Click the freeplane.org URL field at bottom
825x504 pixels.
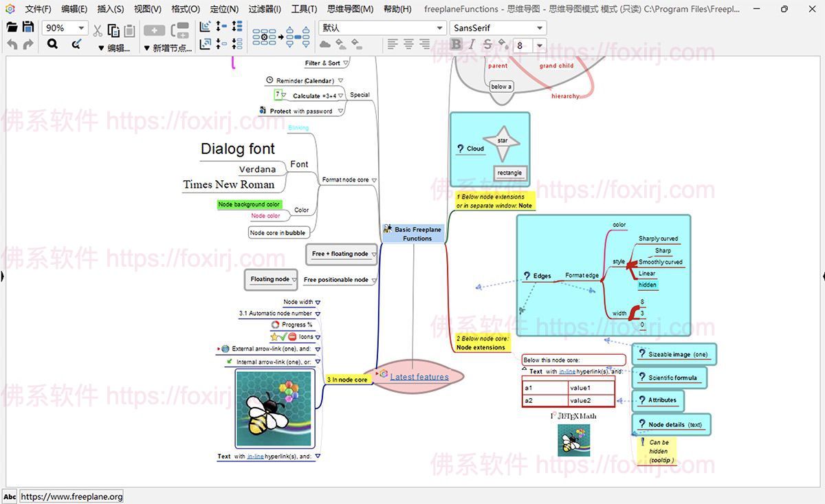[71, 496]
